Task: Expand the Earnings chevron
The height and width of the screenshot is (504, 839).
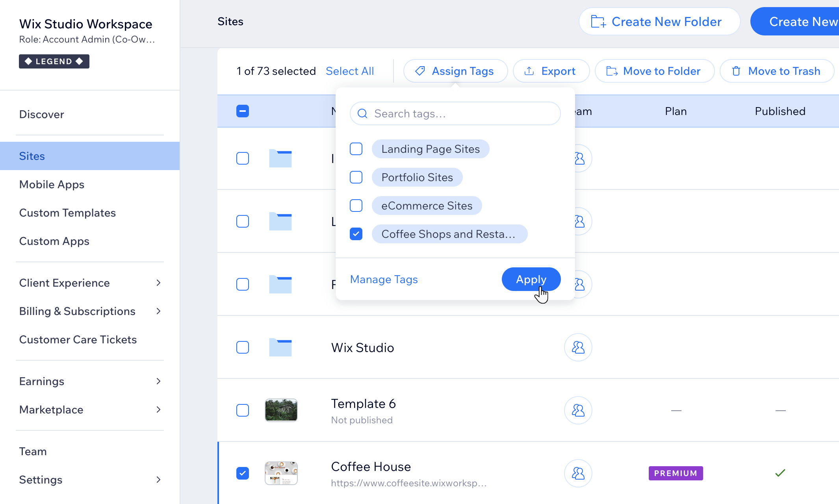Action: point(158,381)
